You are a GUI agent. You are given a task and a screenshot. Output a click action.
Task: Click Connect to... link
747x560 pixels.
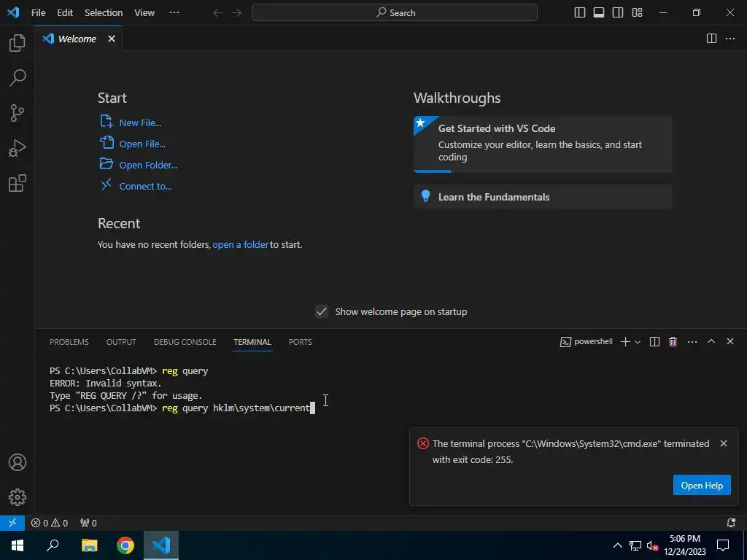[x=145, y=186]
